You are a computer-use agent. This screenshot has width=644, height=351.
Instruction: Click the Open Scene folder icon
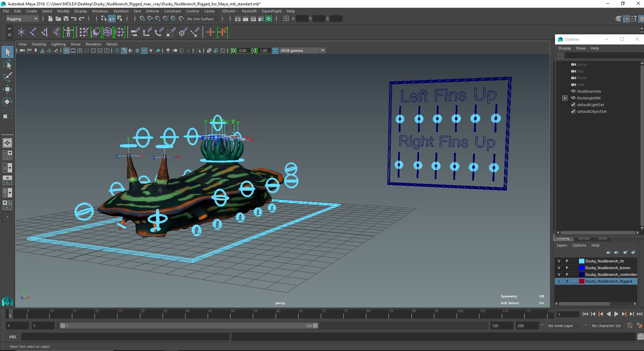coord(58,19)
